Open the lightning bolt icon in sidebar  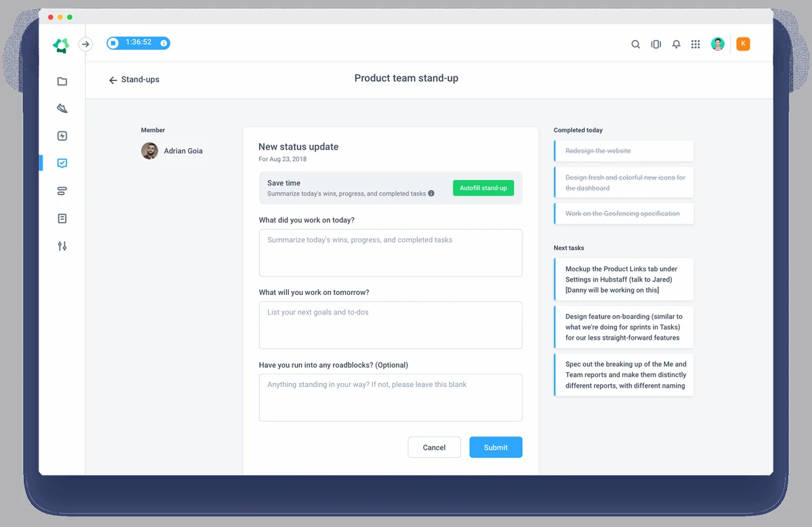click(x=62, y=136)
